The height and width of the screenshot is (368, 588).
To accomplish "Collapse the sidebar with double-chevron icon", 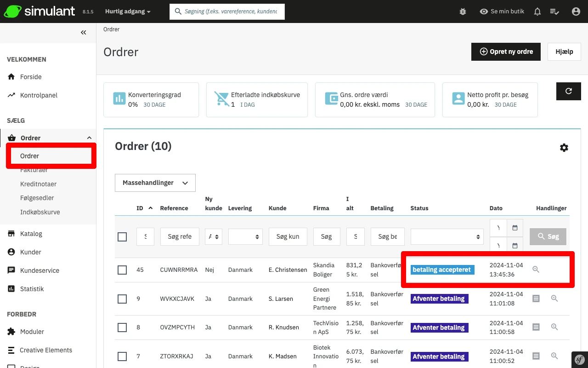I will click(x=83, y=32).
